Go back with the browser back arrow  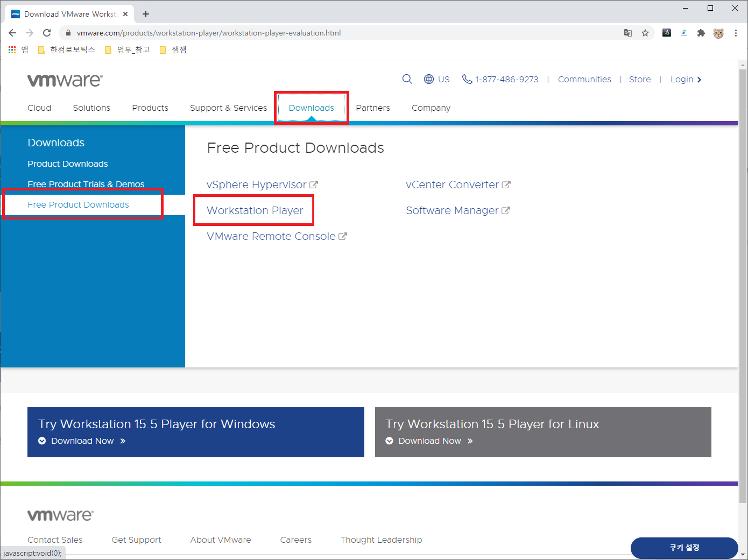tap(12, 33)
